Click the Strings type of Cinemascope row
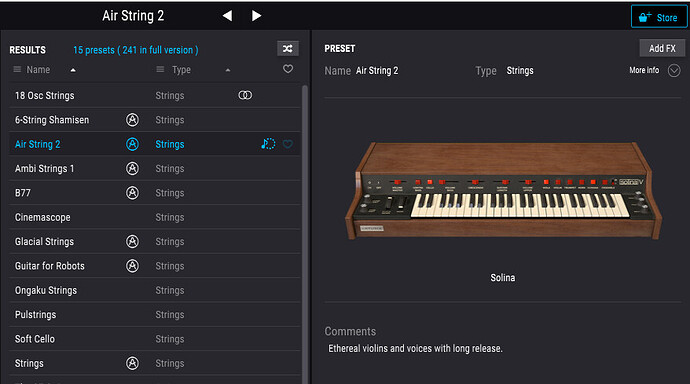The height and width of the screenshot is (384, 690). (x=170, y=217)
